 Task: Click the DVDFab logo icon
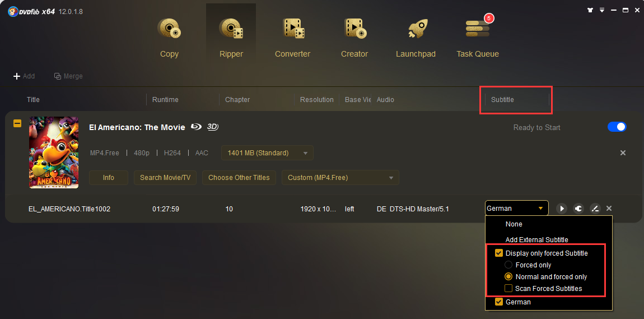13,11
